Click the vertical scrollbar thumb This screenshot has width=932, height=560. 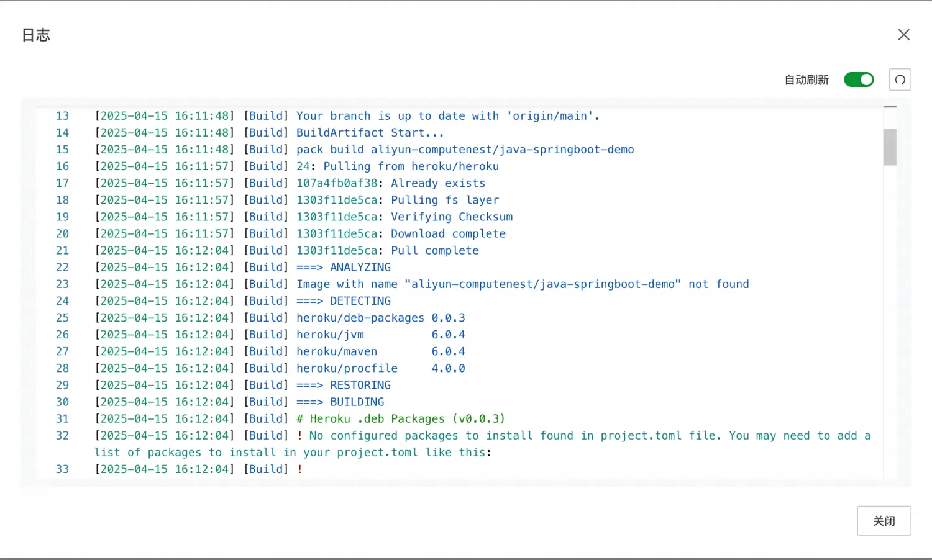889,147
